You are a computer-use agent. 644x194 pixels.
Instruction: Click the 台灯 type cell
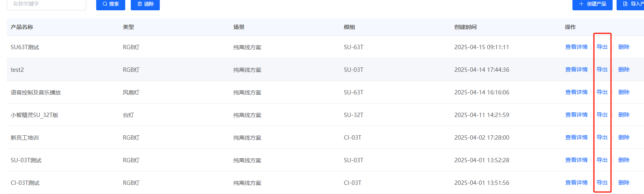pyautogui.click(x=128, y=115)
